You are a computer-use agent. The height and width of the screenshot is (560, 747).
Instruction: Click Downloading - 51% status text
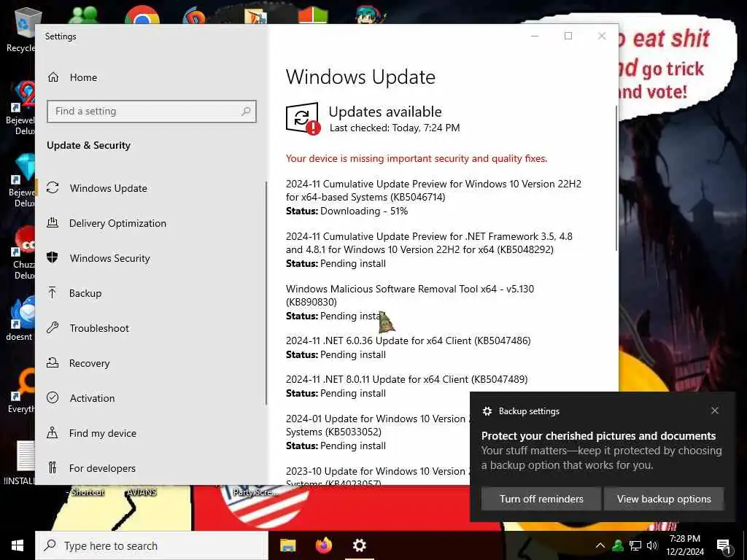coord(364,211)
